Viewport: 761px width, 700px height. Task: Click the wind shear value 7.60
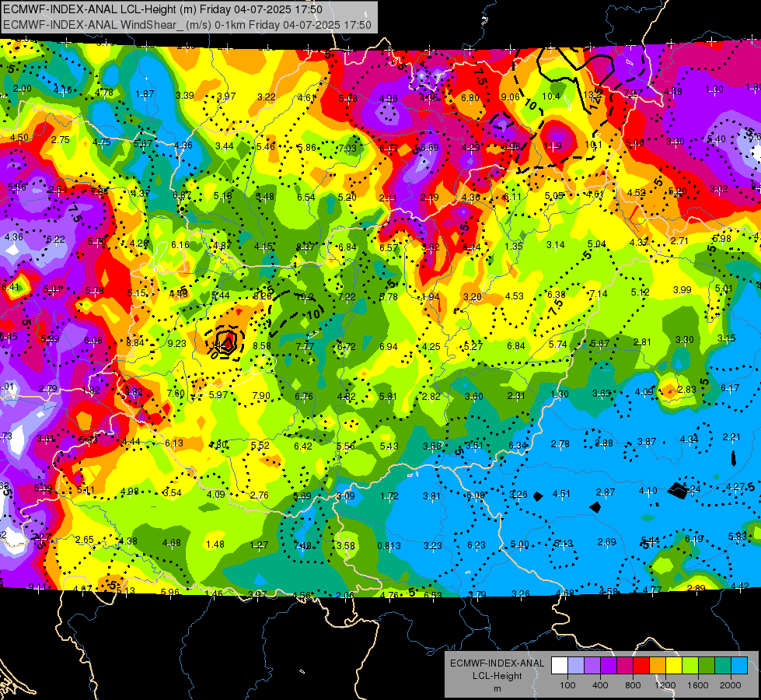[176, 393]
